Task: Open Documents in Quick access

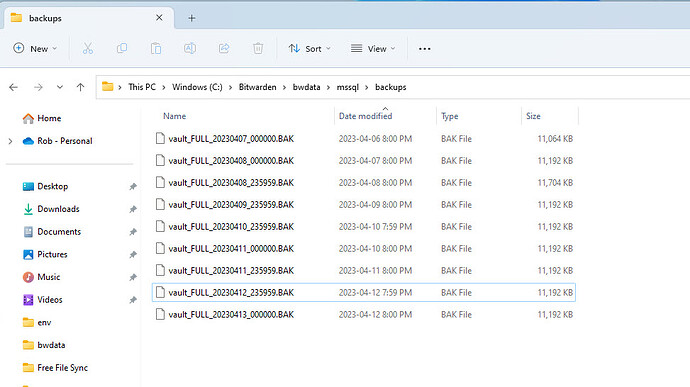Action: (52, 232)
